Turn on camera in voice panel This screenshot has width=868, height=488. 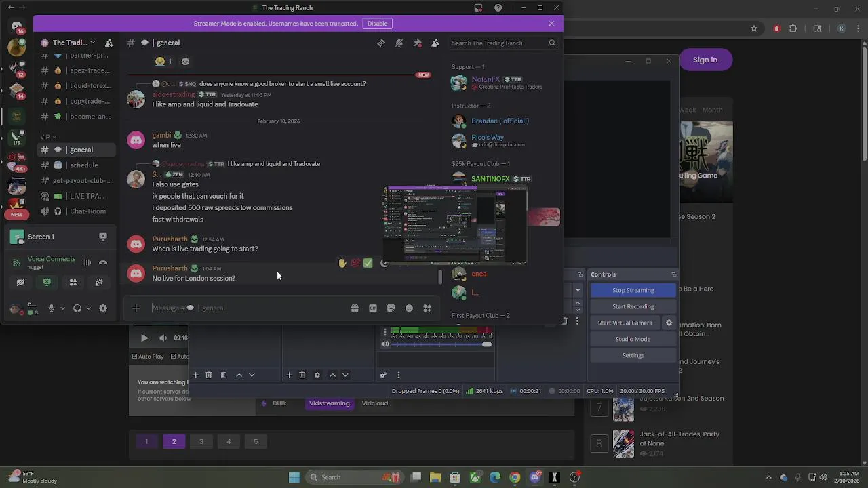coord(20,283)
